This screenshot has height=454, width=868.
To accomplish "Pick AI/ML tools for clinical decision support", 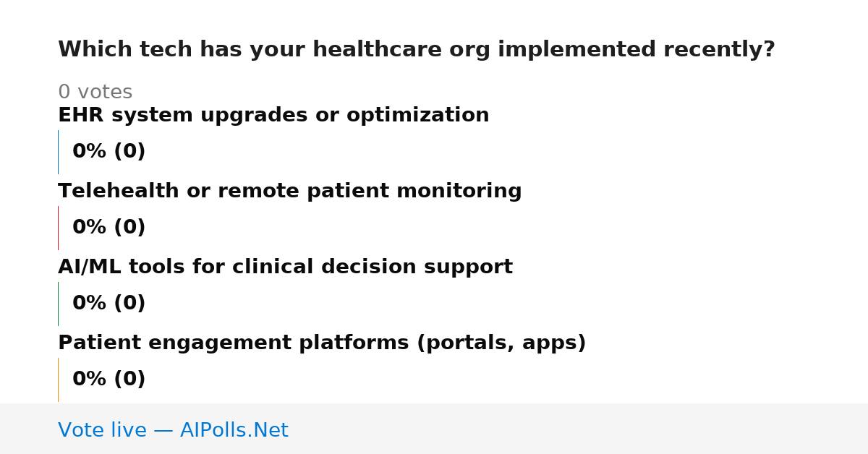I will (x=285, y=267).
